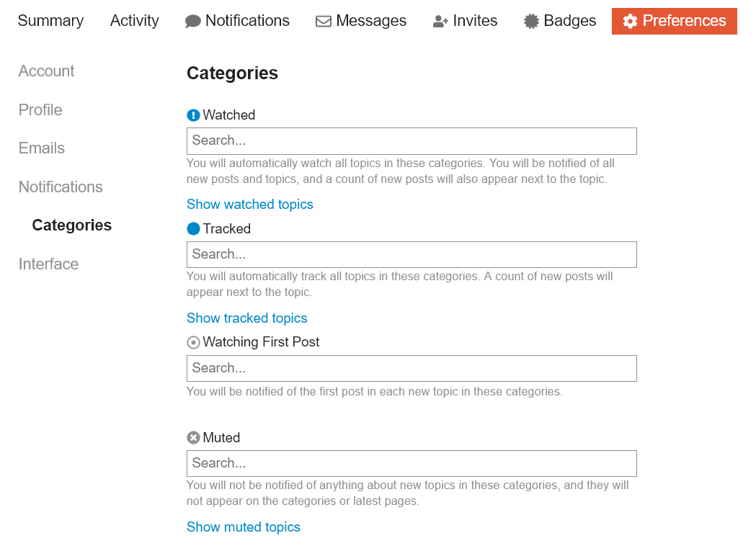Open Profile preferences in the sidebar
Image resolution: width=756 pixels, height=546 pixels.
coord(40,110)
